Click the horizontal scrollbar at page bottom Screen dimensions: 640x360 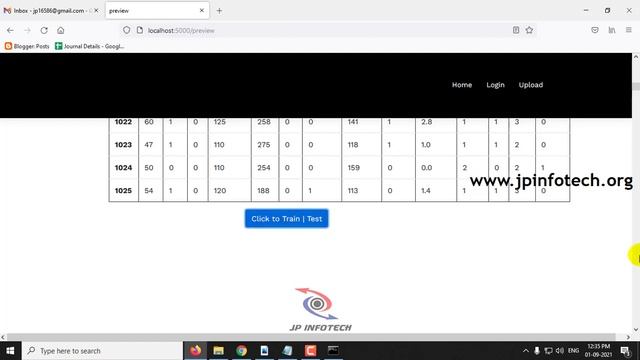311,337
